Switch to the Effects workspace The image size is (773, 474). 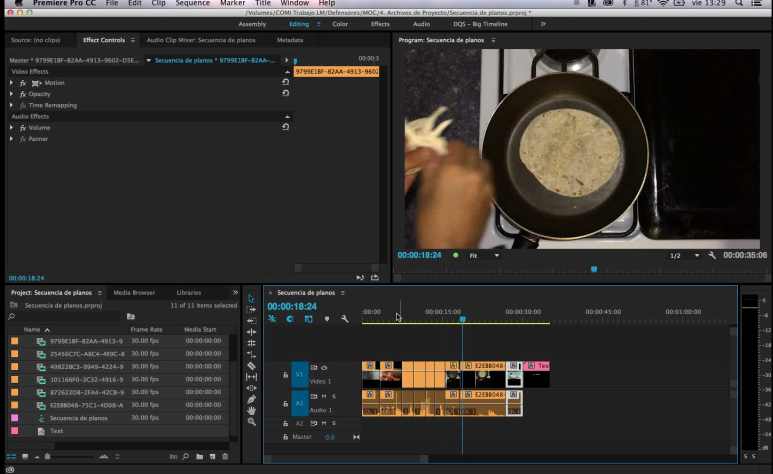point(380,24)
